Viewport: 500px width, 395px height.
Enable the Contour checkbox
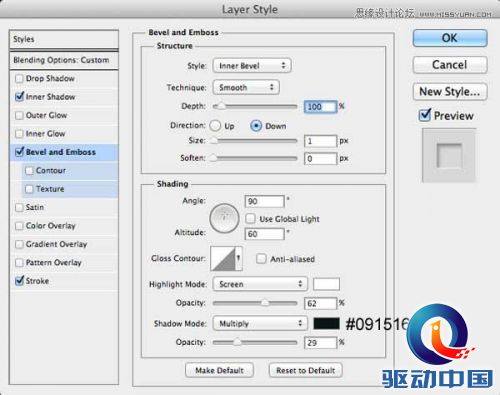(29, 171)
